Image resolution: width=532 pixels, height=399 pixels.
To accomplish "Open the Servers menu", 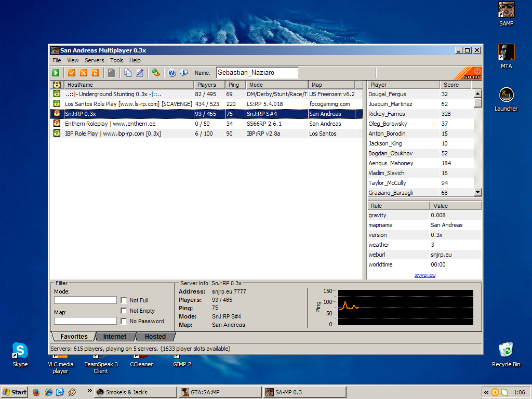I will click(x=95, y=60).
